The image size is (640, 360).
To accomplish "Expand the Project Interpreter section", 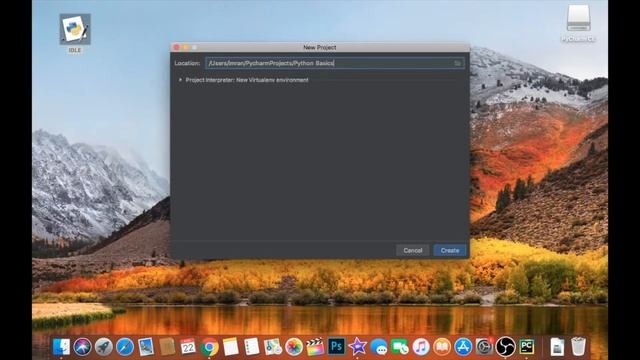I will 180,80.
